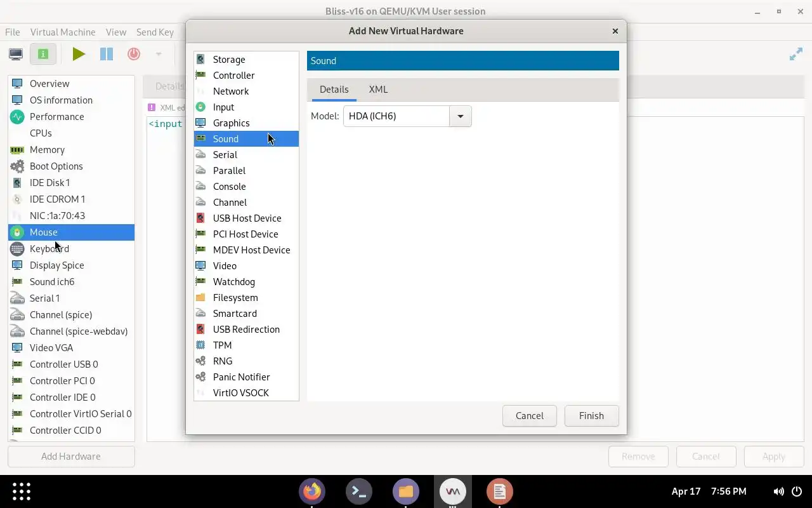The width and height of the screenshot is (812, 508).
Task: Select the Watchdog card icon
Action: [200, 281]
